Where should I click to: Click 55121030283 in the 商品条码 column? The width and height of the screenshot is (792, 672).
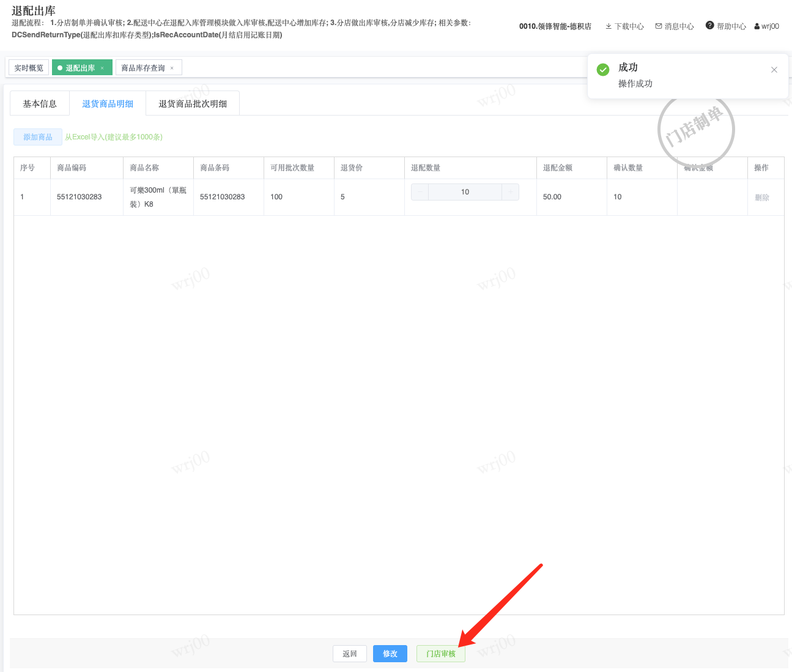[x=223, y=197]
